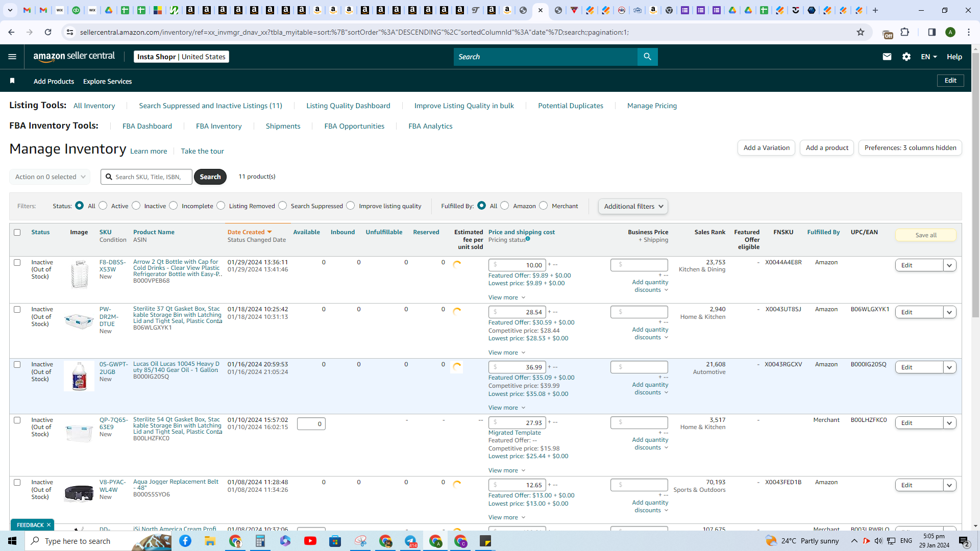The height and width of the screenshot is (551, 980).
Task: Open Facebook from the taskbar
Action: coord(185,541)
